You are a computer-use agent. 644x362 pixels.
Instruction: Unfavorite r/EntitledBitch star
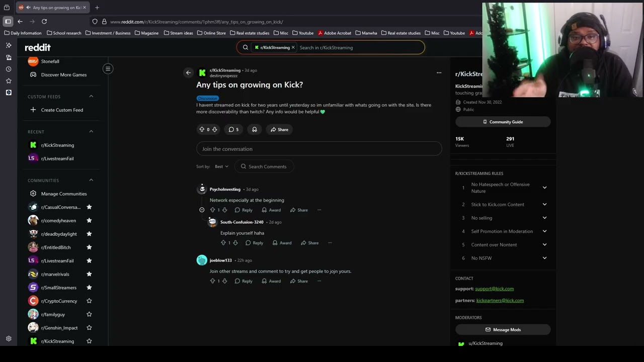coord(89,247)
